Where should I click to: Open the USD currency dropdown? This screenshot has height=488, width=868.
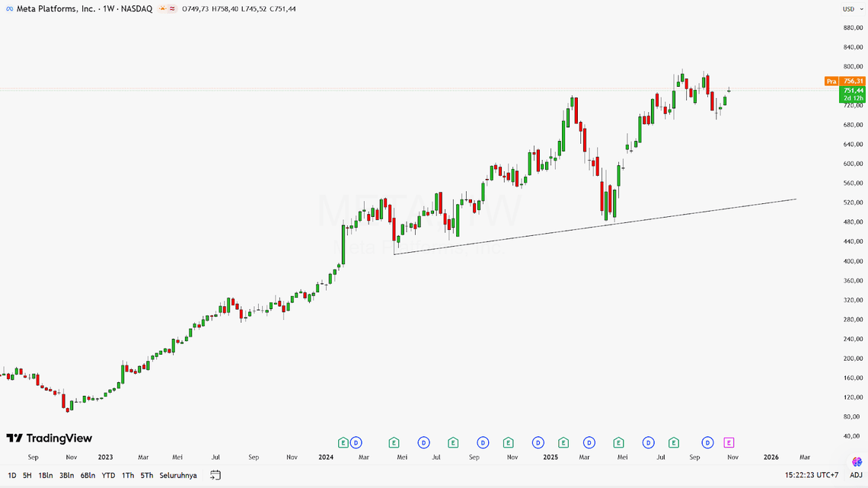tap(852, 9)
